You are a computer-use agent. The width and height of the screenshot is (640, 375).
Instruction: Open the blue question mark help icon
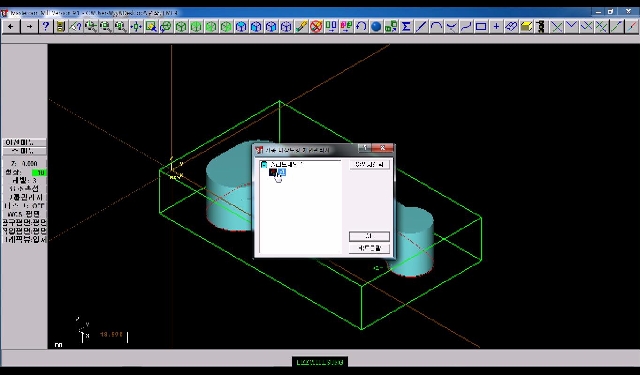click(x=45, y=27)
